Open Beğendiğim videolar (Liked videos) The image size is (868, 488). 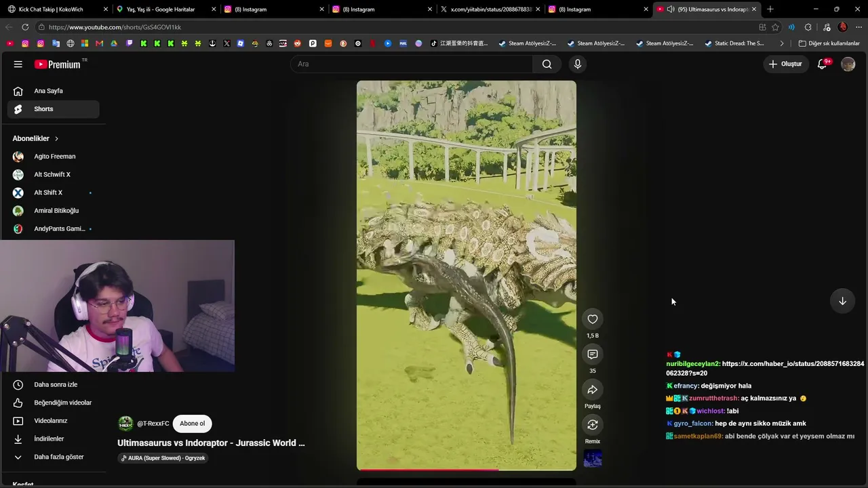[x=53, y=403]
